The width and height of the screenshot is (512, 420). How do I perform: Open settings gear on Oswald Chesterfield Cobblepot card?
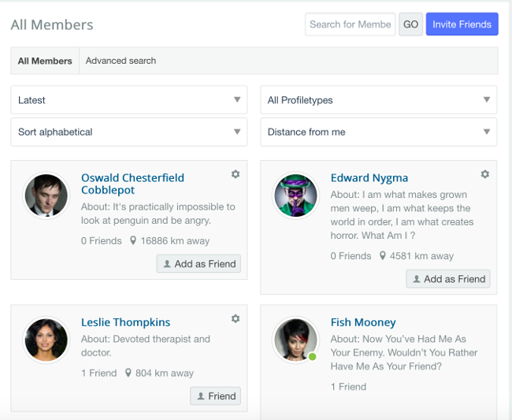(236, 174)
